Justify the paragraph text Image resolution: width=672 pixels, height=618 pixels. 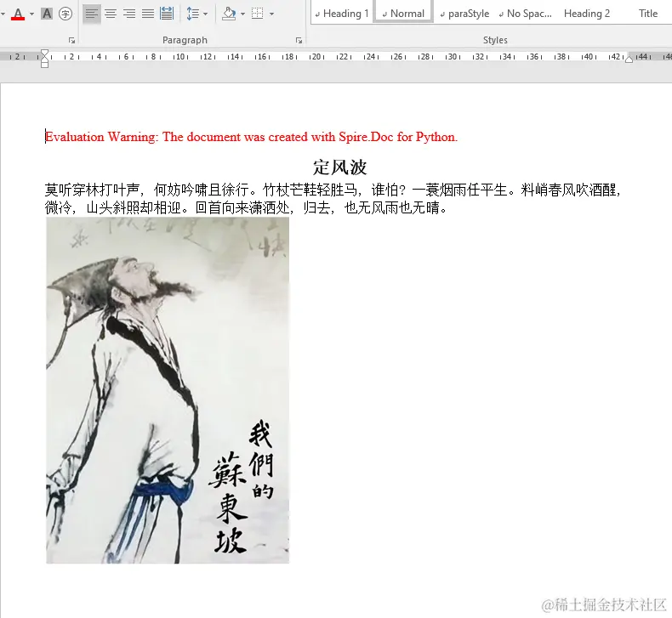(x=148, y=14)
